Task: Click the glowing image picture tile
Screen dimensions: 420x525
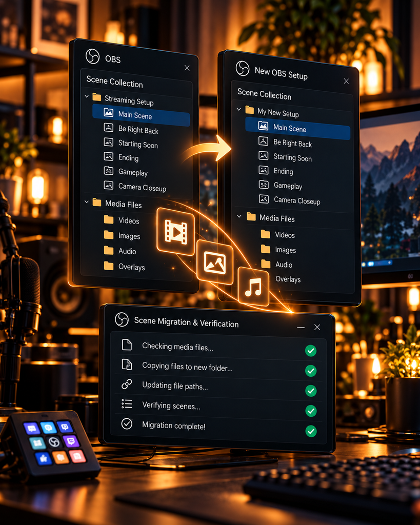Action: [215, 262]
